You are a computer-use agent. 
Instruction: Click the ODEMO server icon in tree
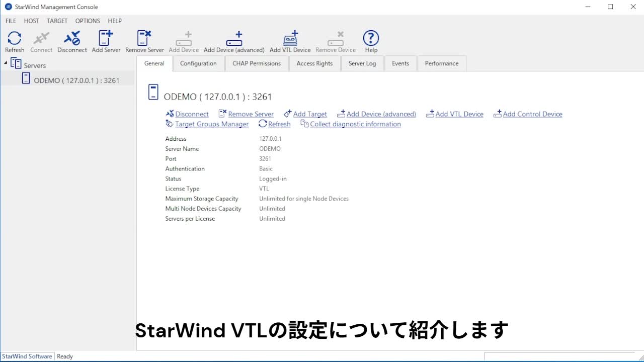tap(26, 78)
